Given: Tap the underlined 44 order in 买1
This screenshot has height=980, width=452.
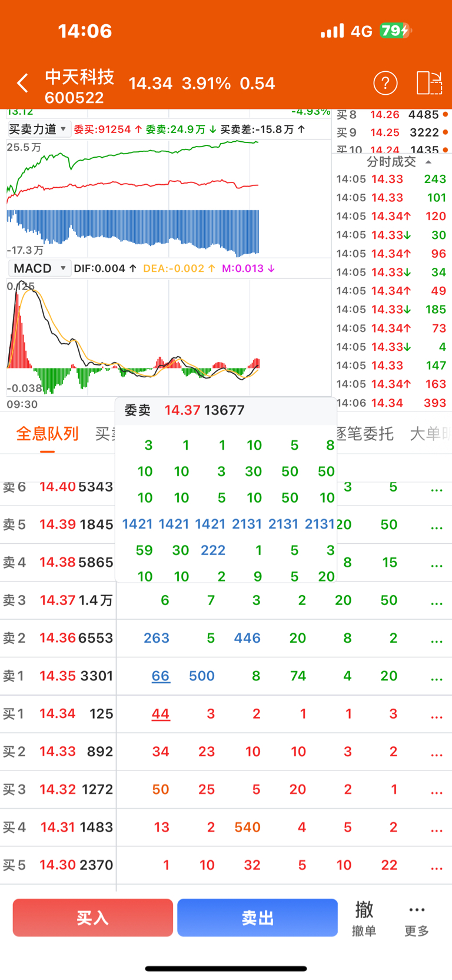Looking at the screenshot, I should tap(161, 714).
